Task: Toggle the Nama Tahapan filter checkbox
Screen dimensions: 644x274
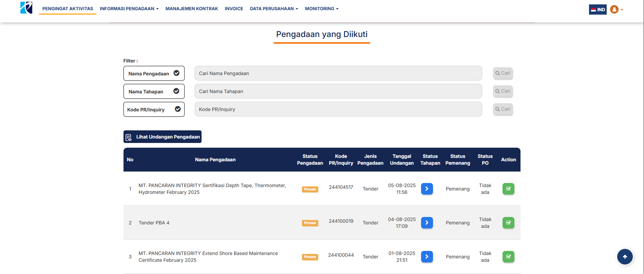Action: tap(176, 91)
